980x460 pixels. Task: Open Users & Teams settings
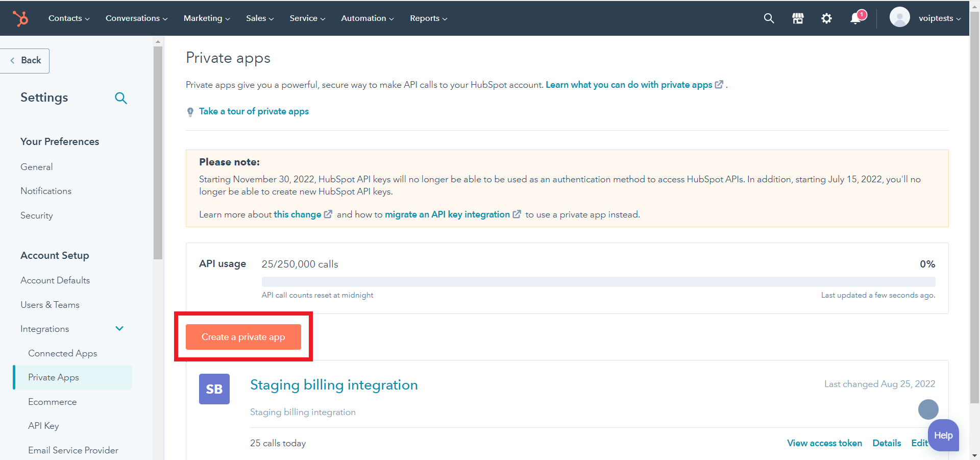50,305
